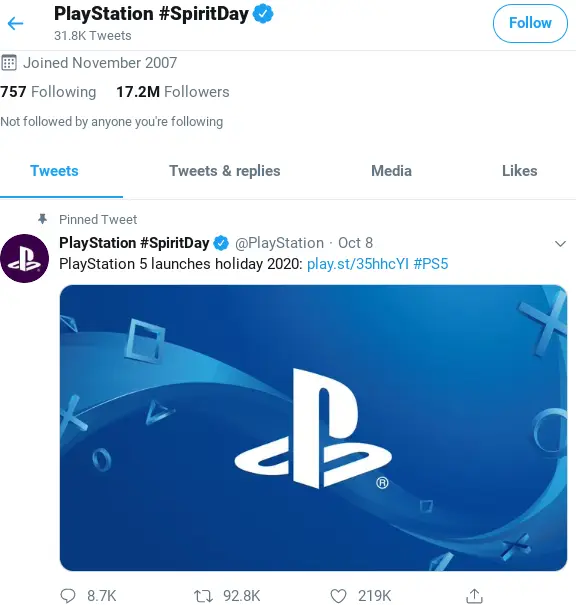
Task: View the 757 Following list
Action: tap(48, 92)
